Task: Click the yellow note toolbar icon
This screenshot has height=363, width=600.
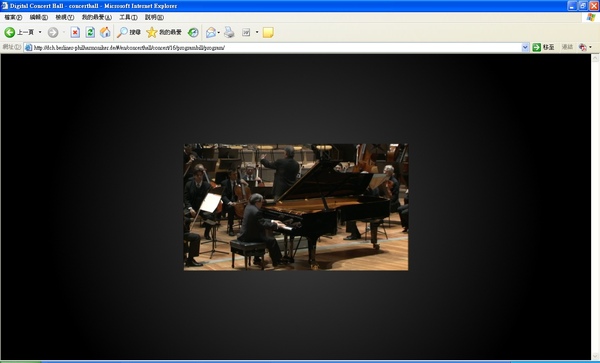Action: [268, 33]
